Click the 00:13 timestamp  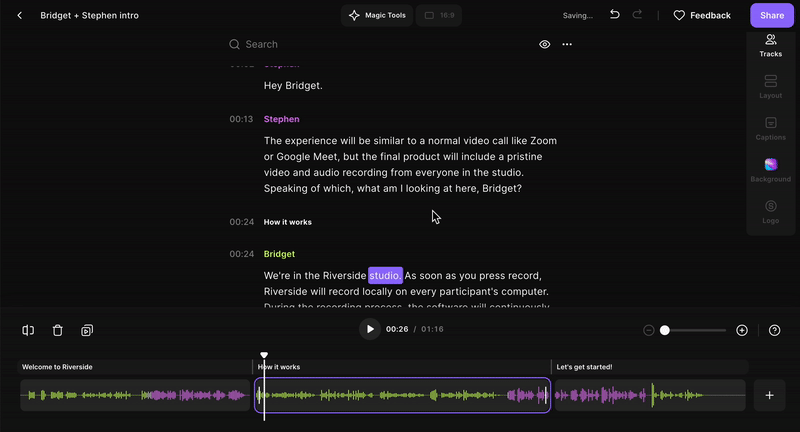point(241,119)
